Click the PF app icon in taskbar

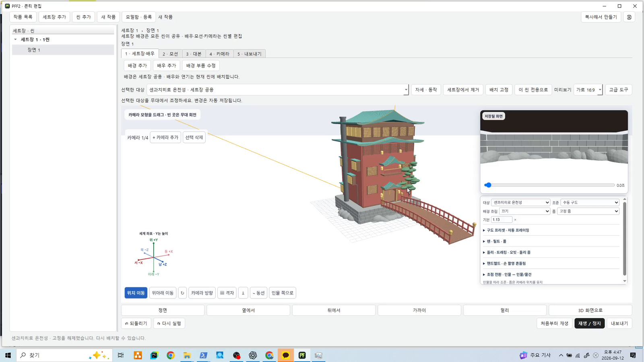(302, 355)
